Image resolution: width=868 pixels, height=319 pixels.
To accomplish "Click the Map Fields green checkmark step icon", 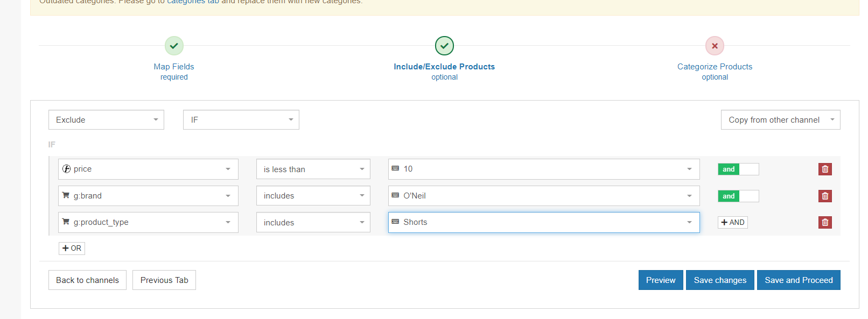I will pos(174,46).
